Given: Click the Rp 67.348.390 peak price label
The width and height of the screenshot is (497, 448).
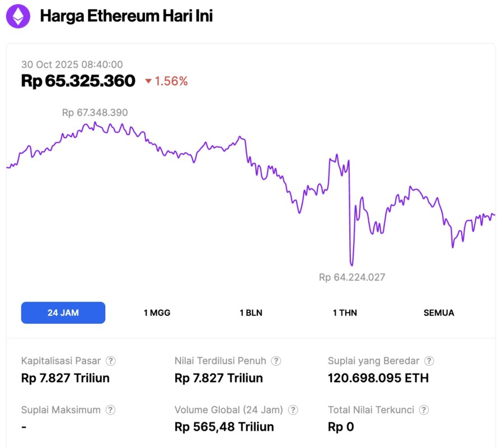Looking at the screenshot, I should pyautogui.click(x=95, y=113).
